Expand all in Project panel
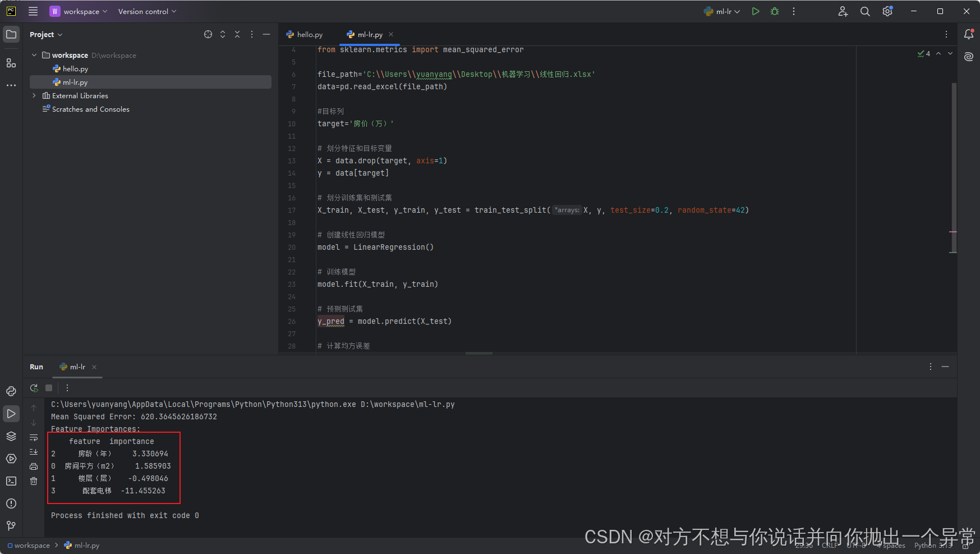 pos(223,34)
